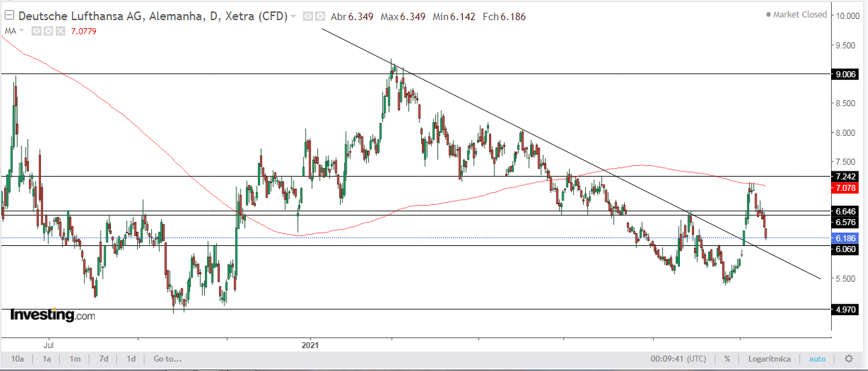Open settings gear for main price series
Screen dimensions: 868x371
pos(320,16)
